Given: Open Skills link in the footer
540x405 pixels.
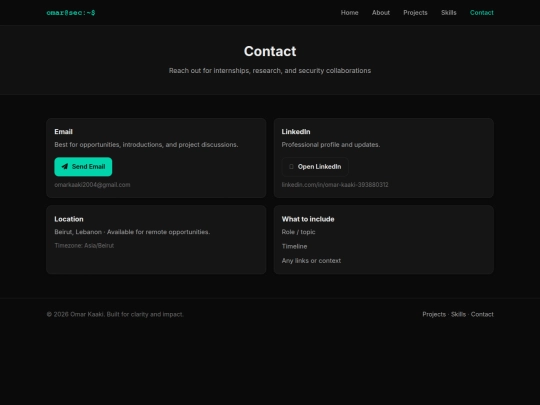Looking at the screenshot, I should [x=458, y=314].
